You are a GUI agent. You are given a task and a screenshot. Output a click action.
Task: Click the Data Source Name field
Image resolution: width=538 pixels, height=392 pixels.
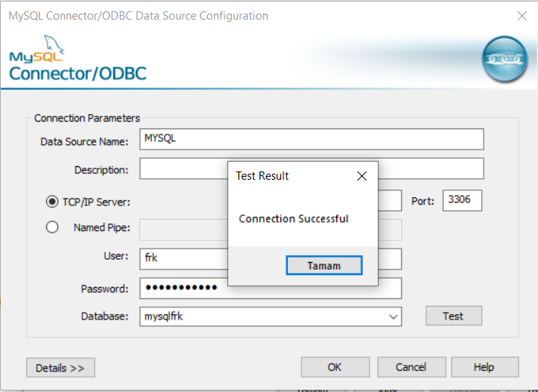pyautogui.click(x=311, y=139)
